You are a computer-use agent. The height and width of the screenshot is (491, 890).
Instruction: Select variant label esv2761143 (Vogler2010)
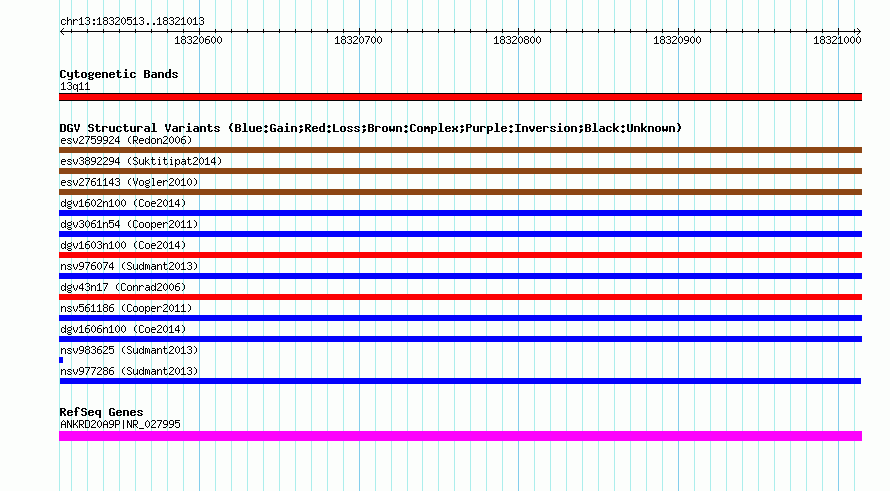click(129, 182)
